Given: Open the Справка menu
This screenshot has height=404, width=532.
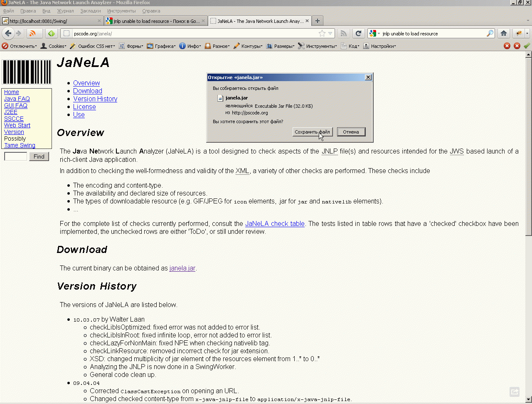Looking at the screenshot, I should (151, 11).
